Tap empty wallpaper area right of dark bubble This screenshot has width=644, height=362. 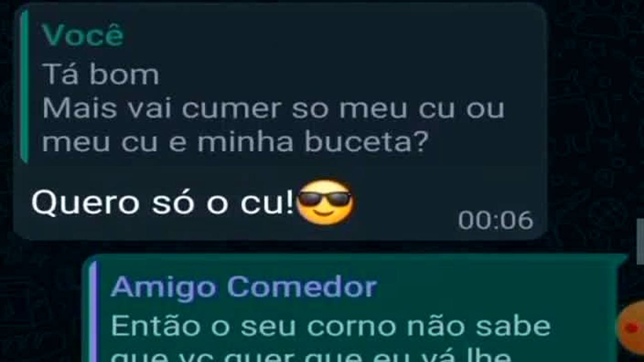coord(594,121)
